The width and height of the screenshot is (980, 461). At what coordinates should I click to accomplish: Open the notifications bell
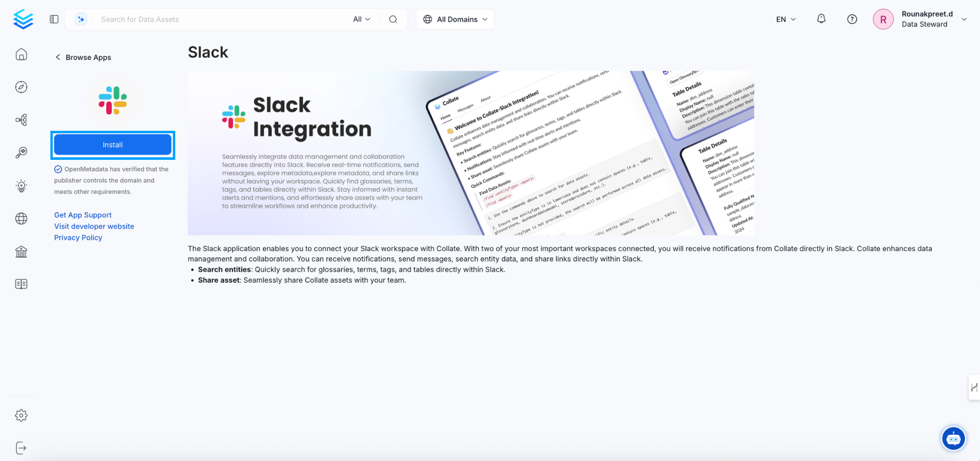[x=821, y=19]
